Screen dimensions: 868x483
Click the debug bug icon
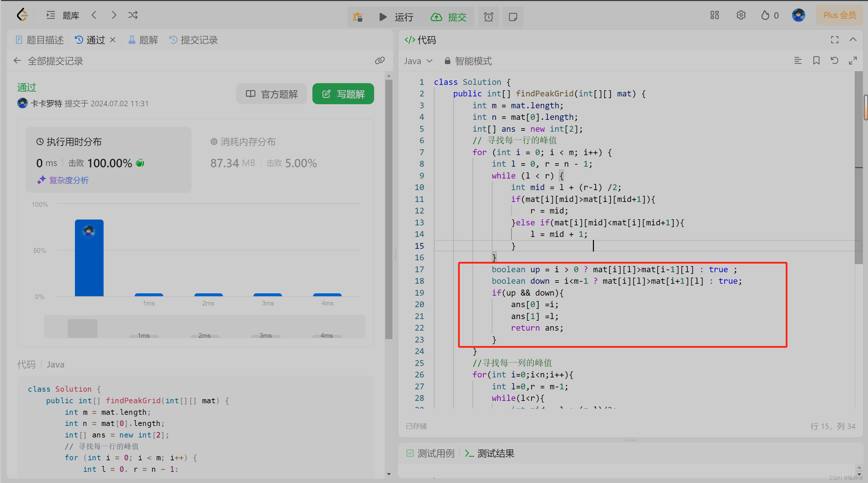click(x=358, y=17)
